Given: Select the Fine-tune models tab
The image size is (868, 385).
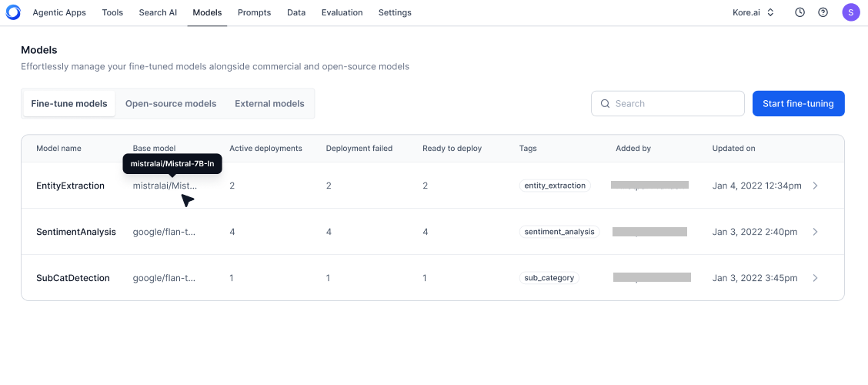Looking at the screenshot, I should point(69,104).
